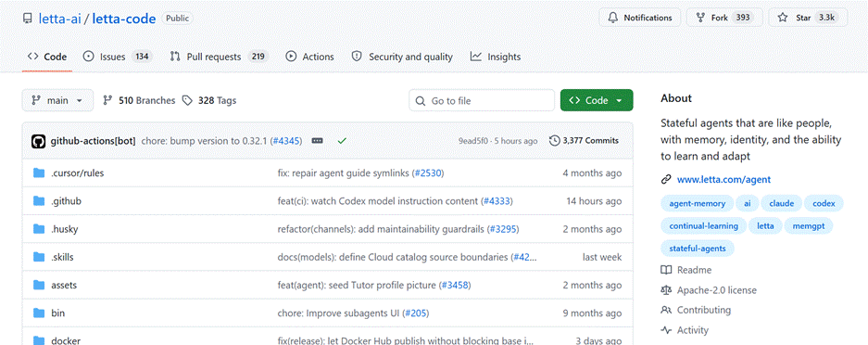Screen dimensions: 868x345
Task: Click the folder icon for .github
Action: (x=39, y=201)
